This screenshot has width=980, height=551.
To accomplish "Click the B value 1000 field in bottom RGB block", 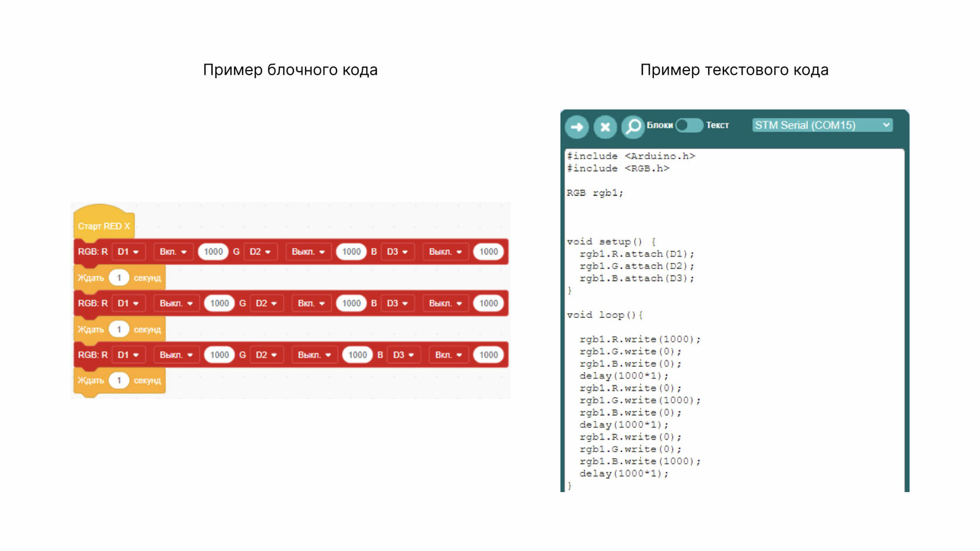I will (x=489, y=355).
